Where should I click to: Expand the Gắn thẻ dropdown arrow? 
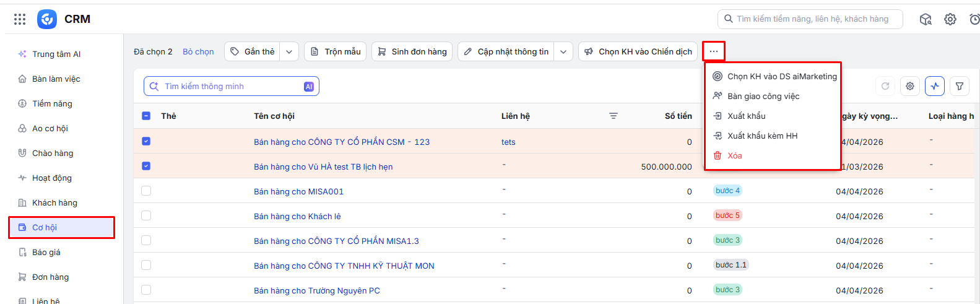click(x=289, y=51)
